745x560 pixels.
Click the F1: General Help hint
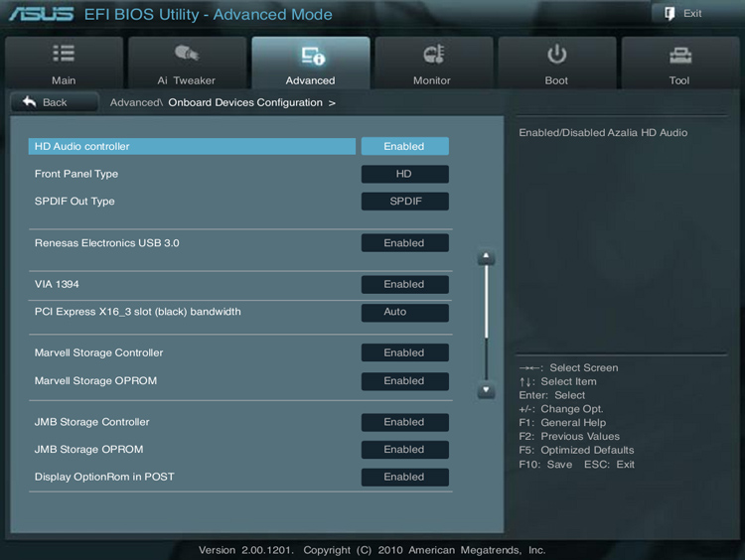tap(562, 423)
